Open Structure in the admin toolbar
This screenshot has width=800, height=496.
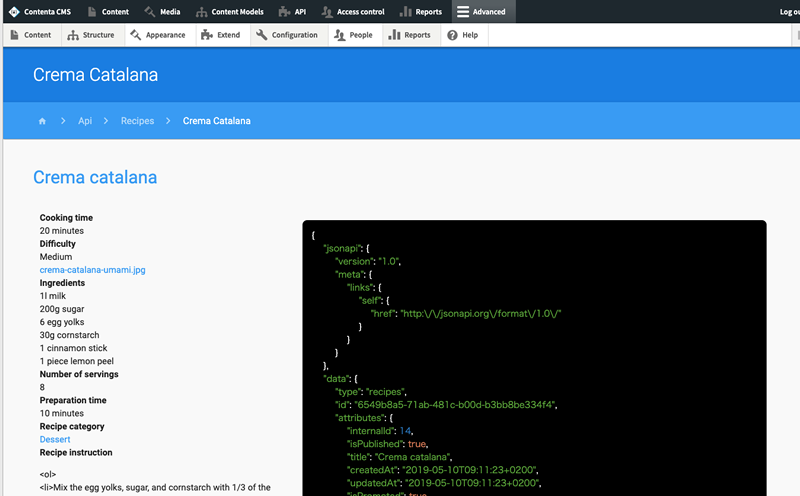(x=91, y=35)
